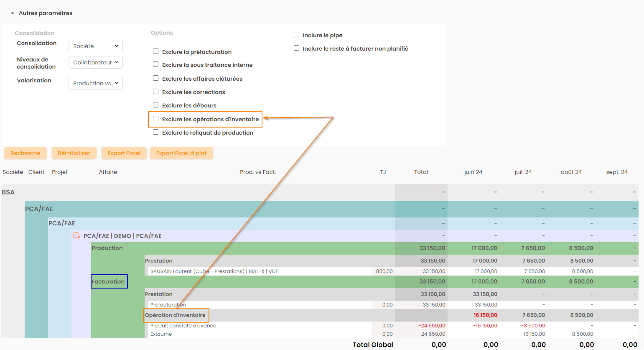Open the Valorisation Production vs dropdown
This screenshot has width=644, height=350.
[x=95, y=83]
